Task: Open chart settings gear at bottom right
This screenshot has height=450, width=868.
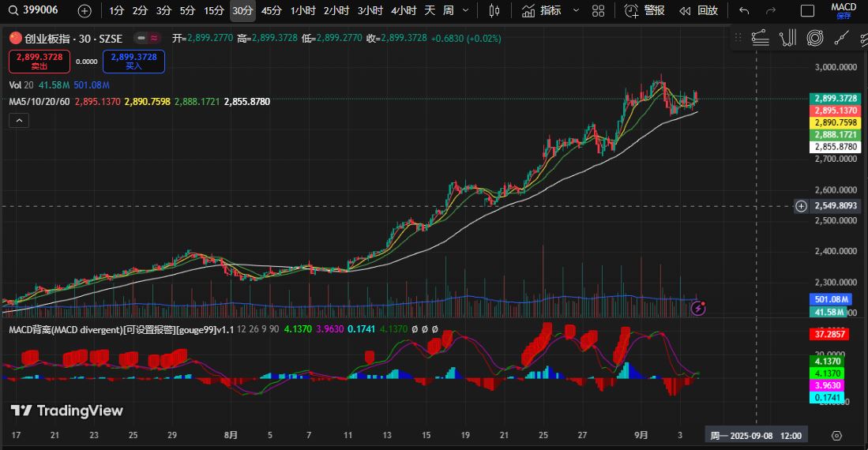Action: click(x=837, y=435)
